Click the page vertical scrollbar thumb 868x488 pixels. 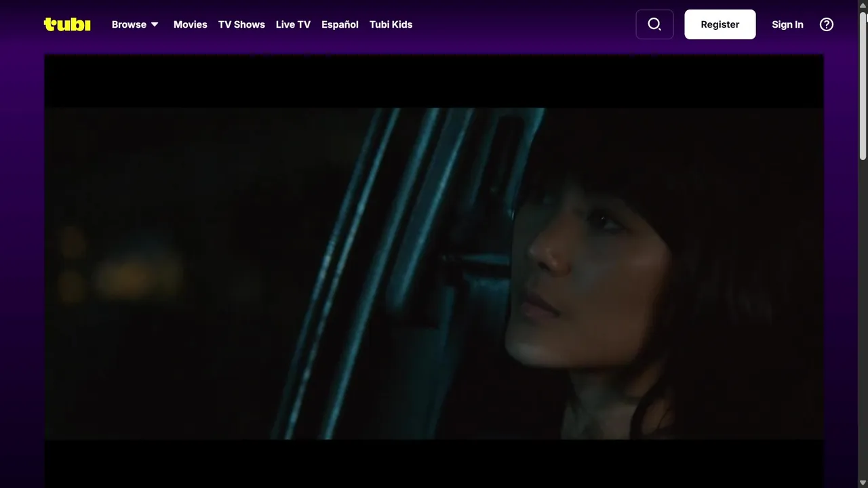(863, 85)
